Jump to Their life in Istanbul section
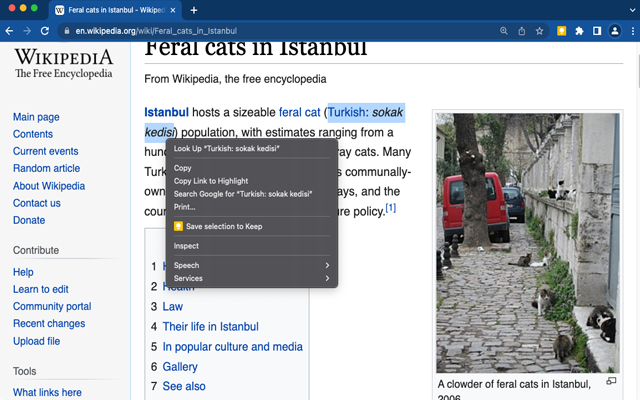 (x=211, y=327)
